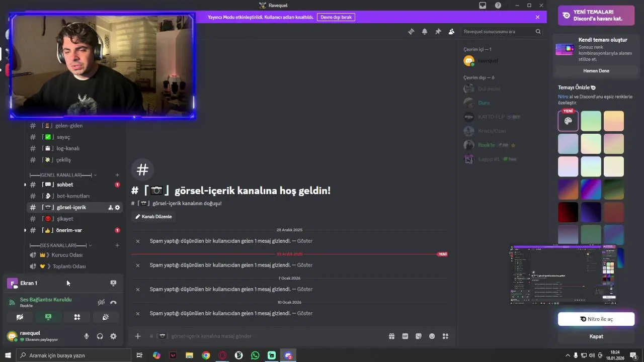Open GIF picker in message bar
The image size is (644, 362).
pyautogui.click(x=405, y=336)
